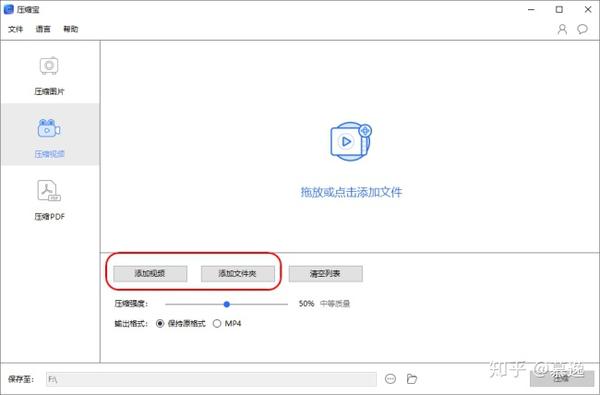Click the 添加文件夹 button

coord(238,274)
